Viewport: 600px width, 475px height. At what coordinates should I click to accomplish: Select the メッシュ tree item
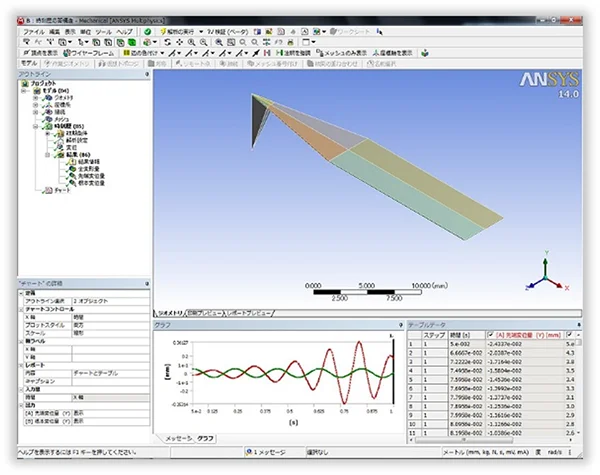57,119
